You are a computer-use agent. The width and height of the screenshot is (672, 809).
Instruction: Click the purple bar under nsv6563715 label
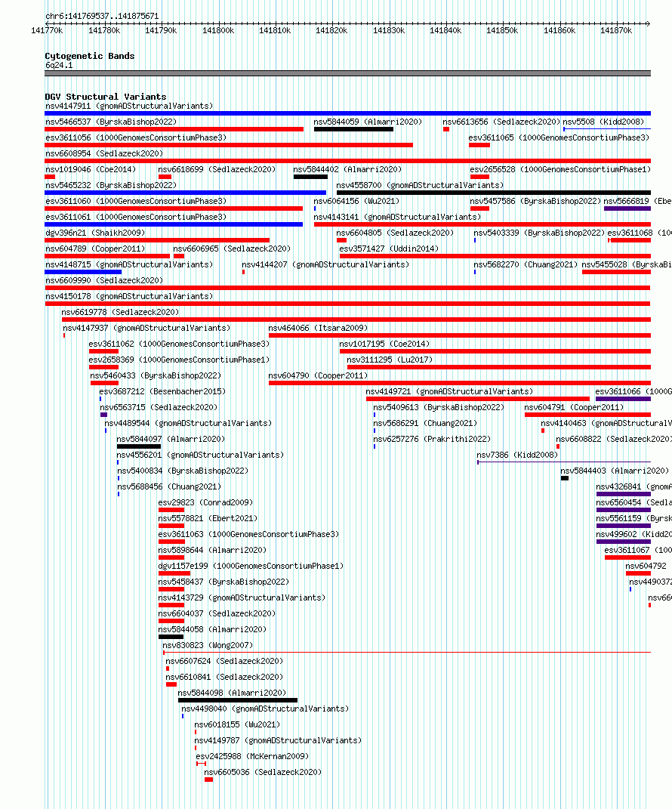pyautogui.click(x=103, y=415)
